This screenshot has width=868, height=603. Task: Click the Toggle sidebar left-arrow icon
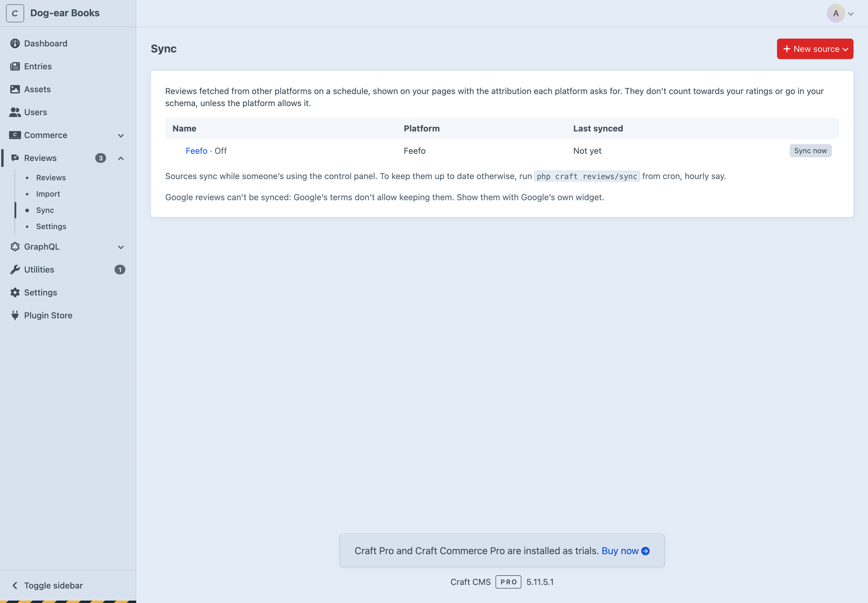(x=15, y=586)
